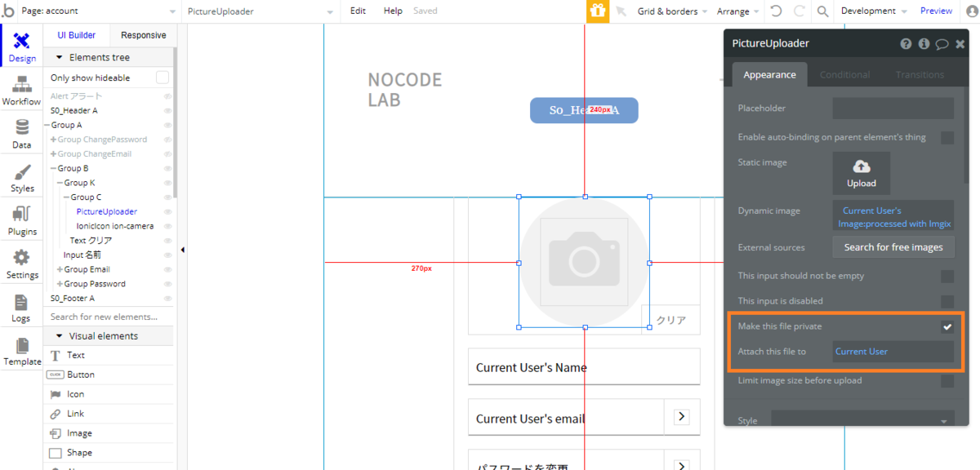The image size is (980, 470).
Task: Toggle visibility eye for Group B
Action: [x=167, y=168]
